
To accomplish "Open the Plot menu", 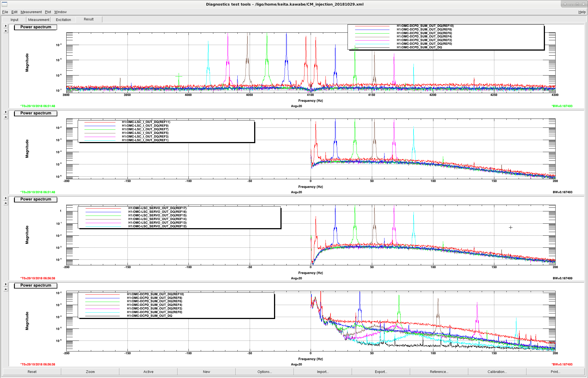I will click(x=48, y=12).
